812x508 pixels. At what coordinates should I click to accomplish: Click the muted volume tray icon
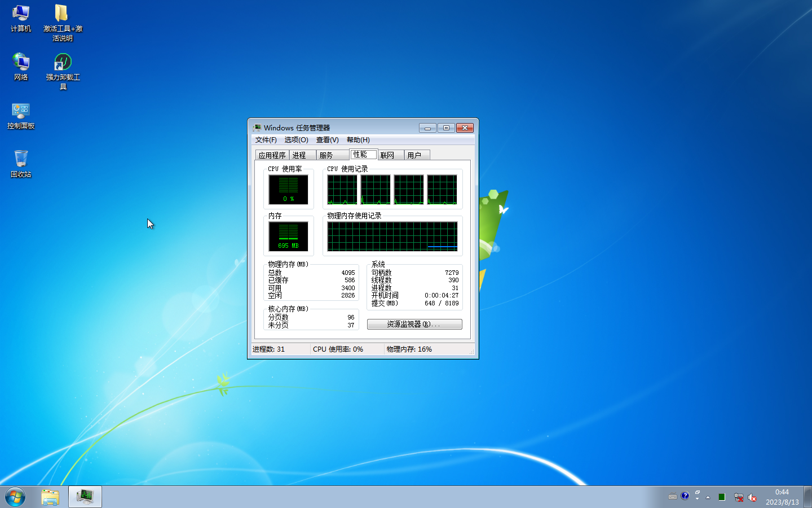[x=752, y=497]
